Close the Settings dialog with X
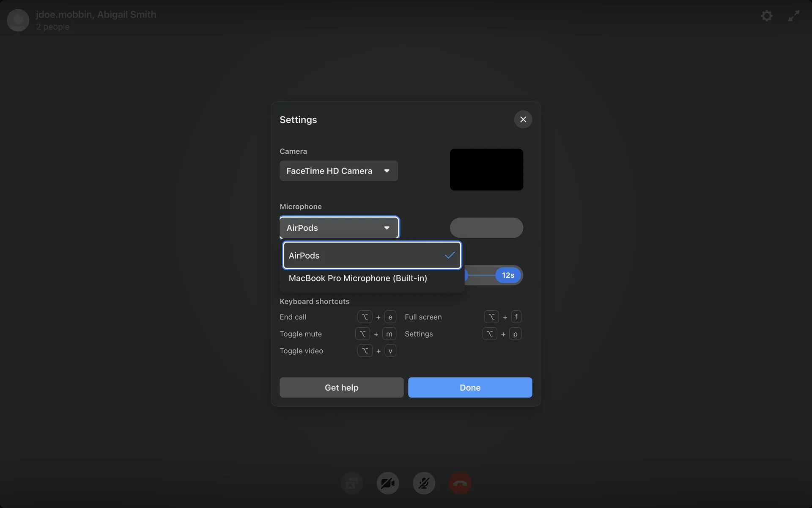The height and width of the screenshot is (508, 812). tap(523, 119)
